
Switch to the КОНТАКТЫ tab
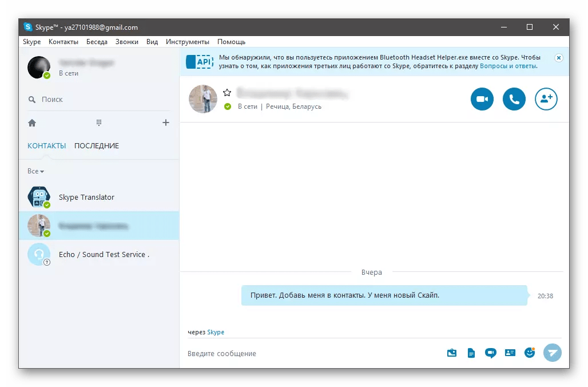pos(46,145)
